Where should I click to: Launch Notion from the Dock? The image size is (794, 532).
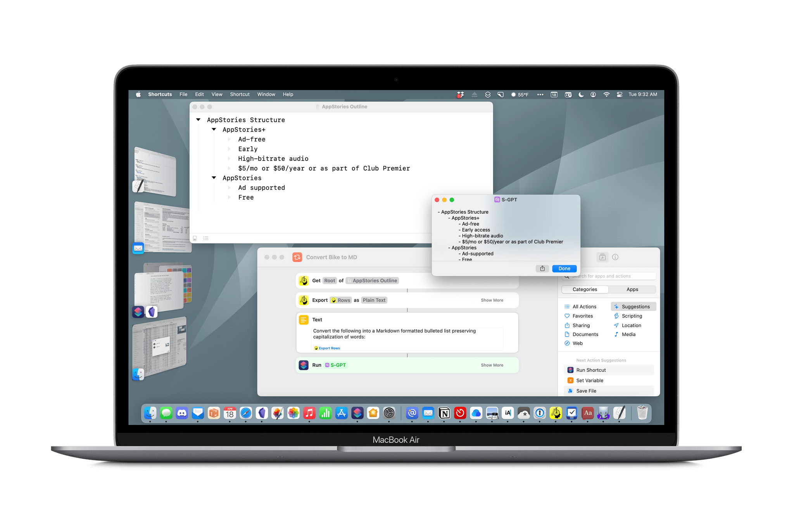tap(444, 413)
